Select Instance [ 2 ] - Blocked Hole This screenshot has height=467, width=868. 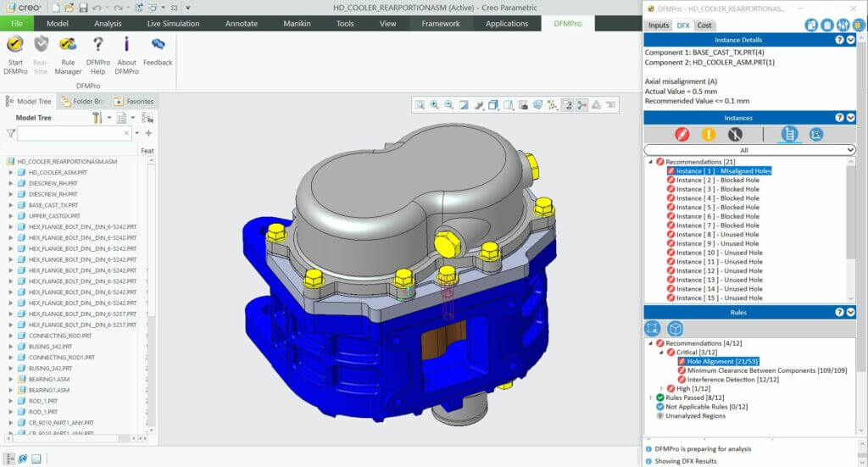point(717,180)
